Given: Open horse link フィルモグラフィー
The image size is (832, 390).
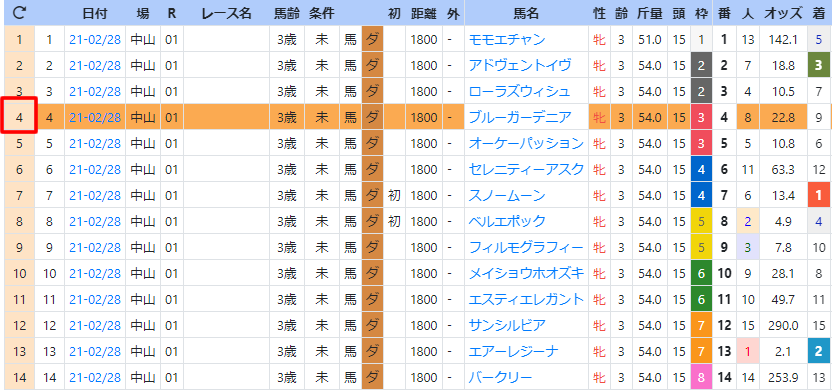Looking at the screenshot, I should (x=526, y=247).
